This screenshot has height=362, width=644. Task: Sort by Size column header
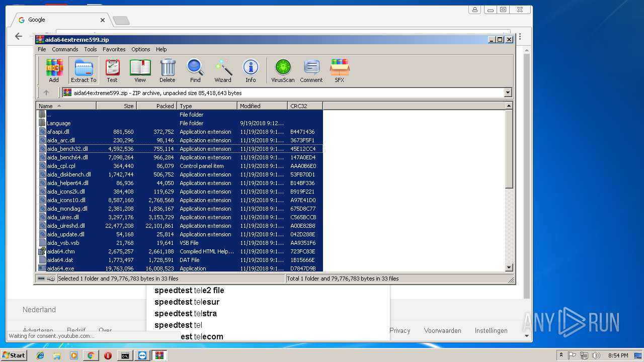point(116,106)
